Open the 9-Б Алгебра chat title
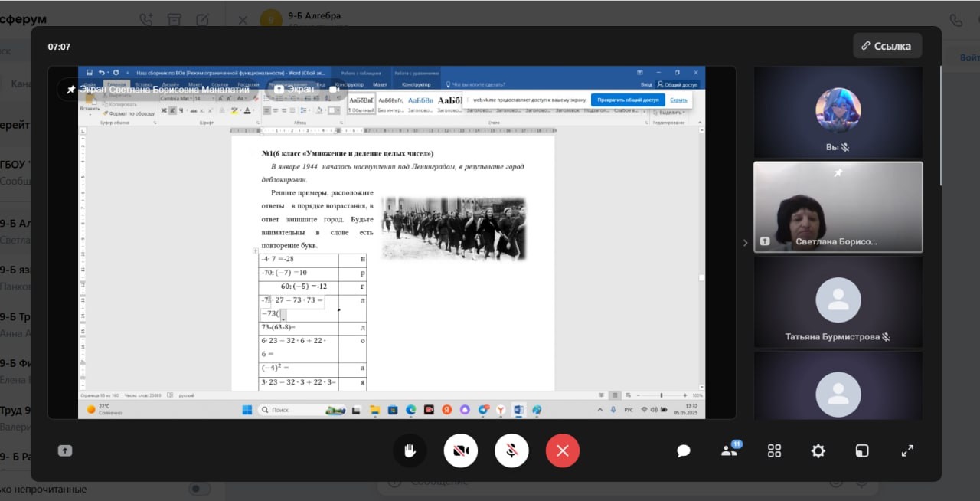The height and width of the screenshot is (501, 980). [x=314, y=15]
